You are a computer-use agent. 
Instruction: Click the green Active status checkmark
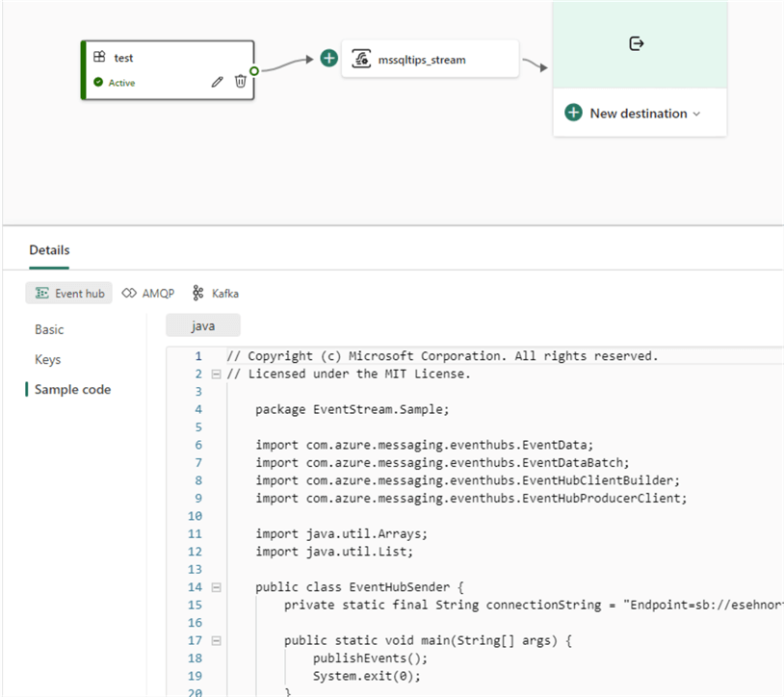coord(98,83)
